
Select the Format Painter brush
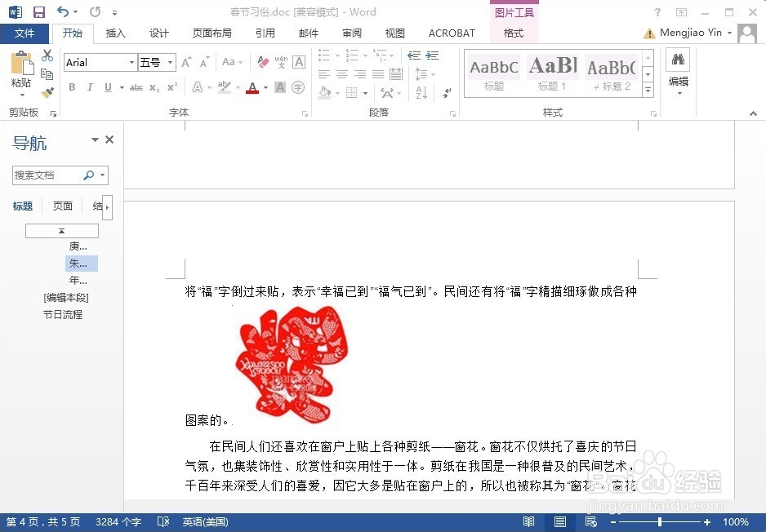(x=47, y=92)
